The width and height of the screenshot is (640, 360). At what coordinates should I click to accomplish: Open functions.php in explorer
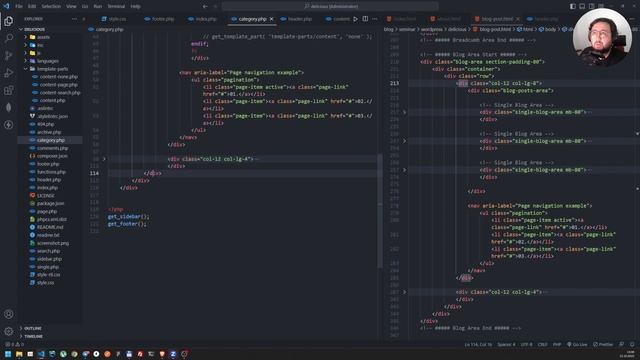(51, 172)
